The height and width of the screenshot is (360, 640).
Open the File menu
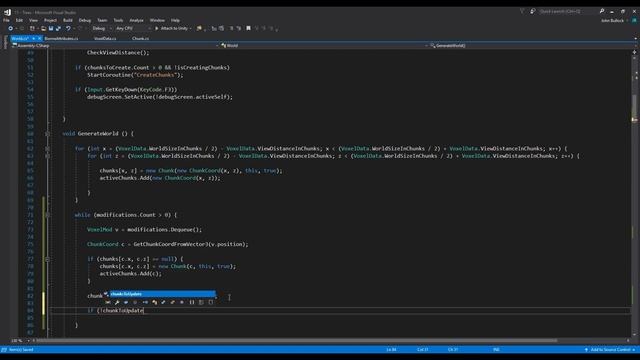[6, 20]
